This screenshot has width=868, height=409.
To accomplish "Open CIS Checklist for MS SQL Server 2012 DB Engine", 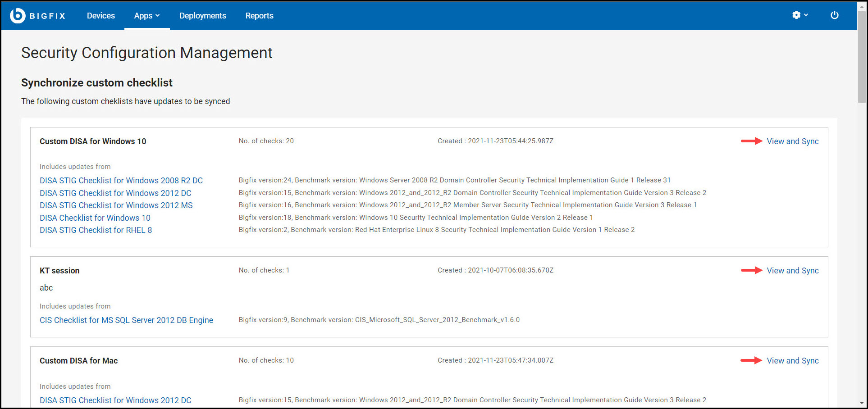I will pyautogui.click(x=126, y=320).
